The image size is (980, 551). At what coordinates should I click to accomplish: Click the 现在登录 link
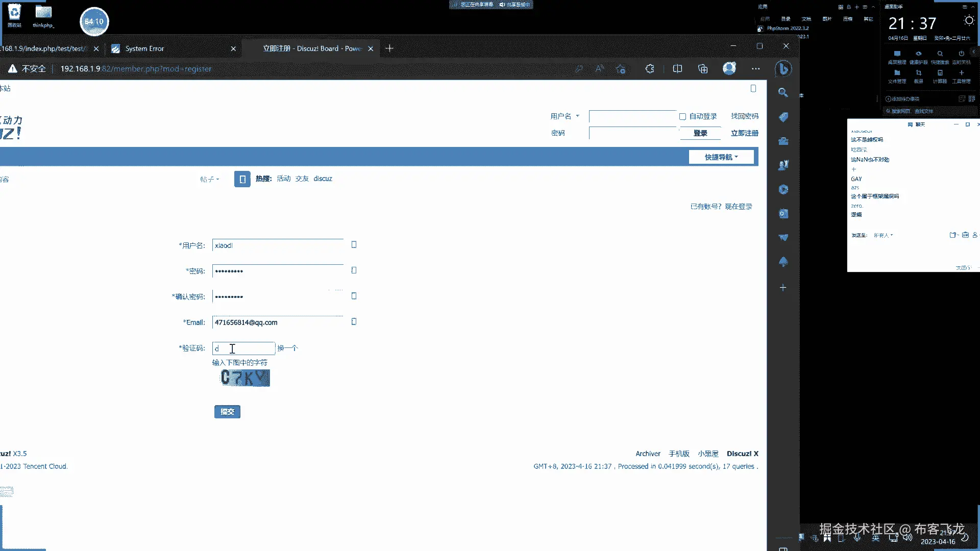[738, 207]
